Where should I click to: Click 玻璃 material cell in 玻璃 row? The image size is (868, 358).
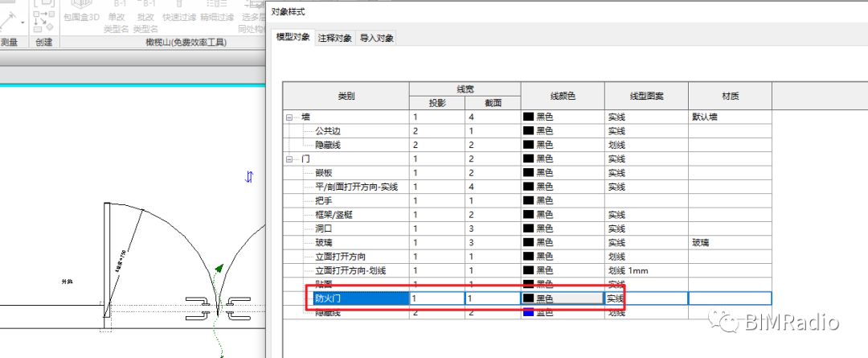click(x=730, y=242)
